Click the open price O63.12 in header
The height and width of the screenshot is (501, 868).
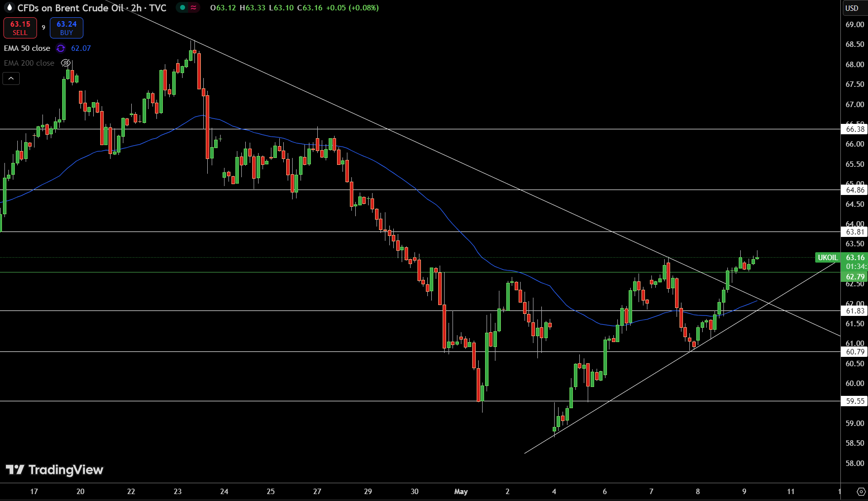click(223, 8)
